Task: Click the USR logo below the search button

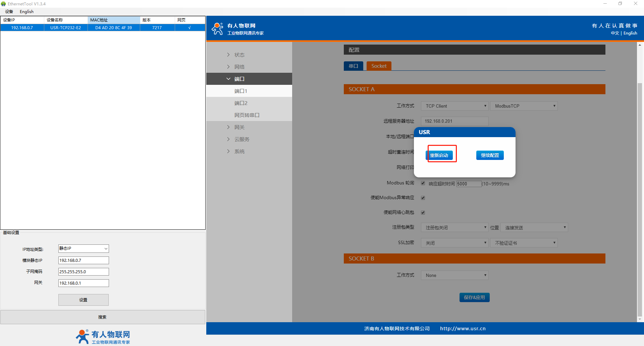Action: [103, 337]
